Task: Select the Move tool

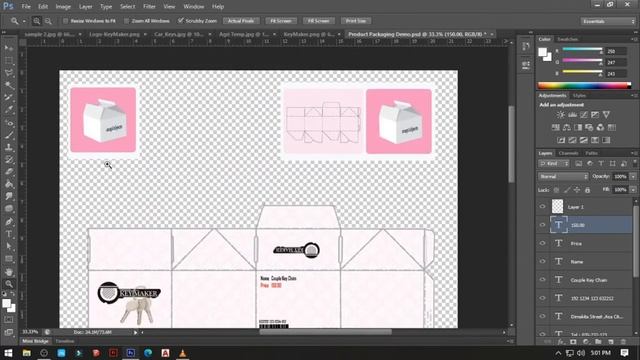Action: 9,48
